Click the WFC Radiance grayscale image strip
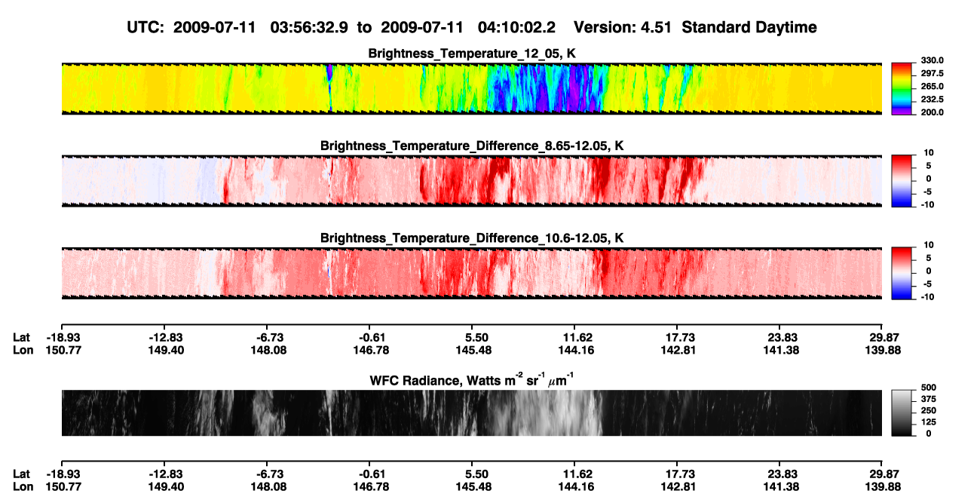 471,413
